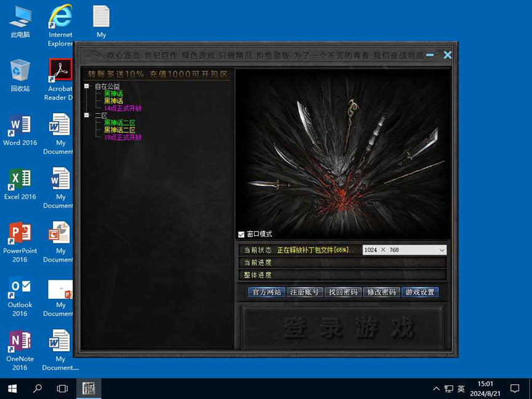The image size is (532, 399).
Task: Select My Document file beside Word 2016
Action: tap(60, 134)
